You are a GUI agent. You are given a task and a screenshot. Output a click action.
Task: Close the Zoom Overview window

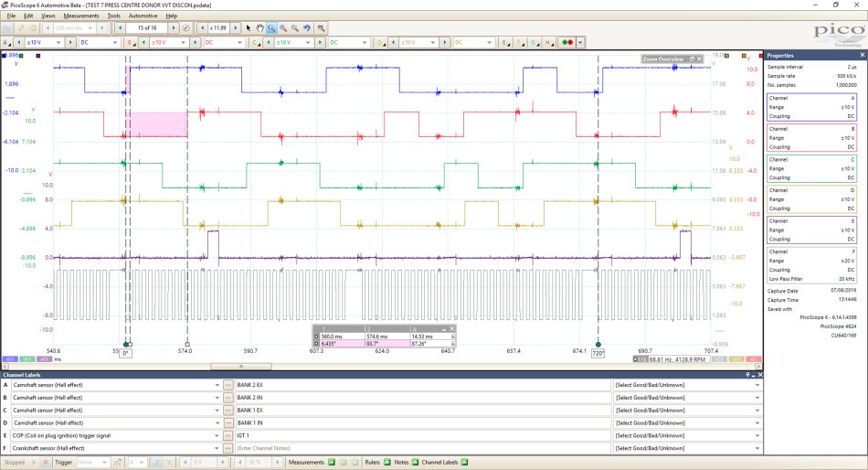point(699,59)
